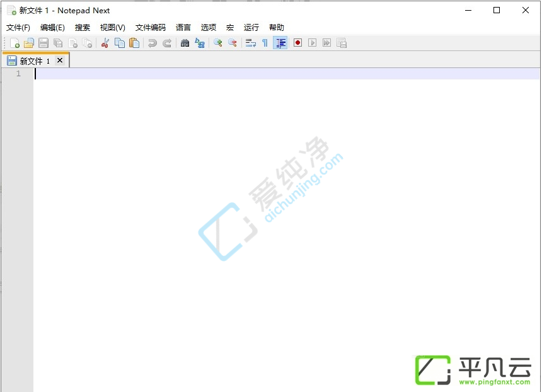Toggle the indent guide button
The height and width of the screenshot is (392, 542).
pyautogui.click(x=280, y=43)
